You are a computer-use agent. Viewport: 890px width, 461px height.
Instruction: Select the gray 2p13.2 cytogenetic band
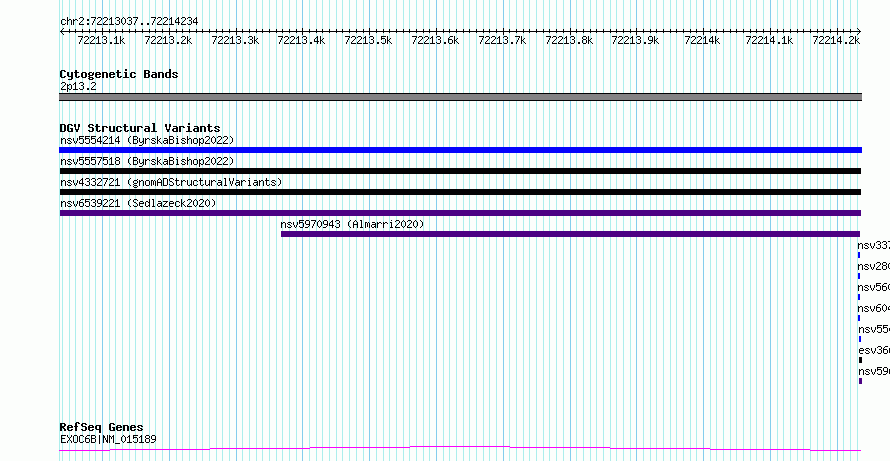pos(460,97)
